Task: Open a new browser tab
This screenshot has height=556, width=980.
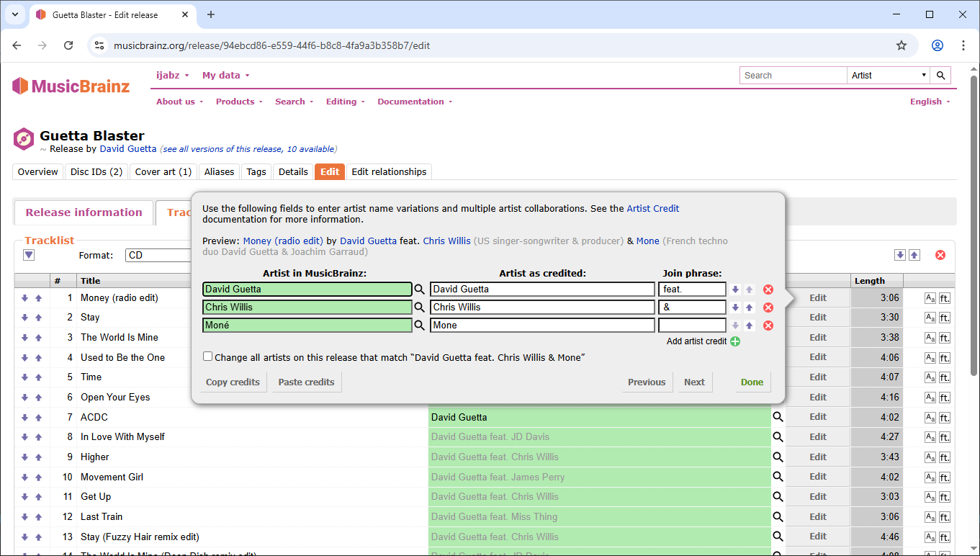Action: point(211,14)
